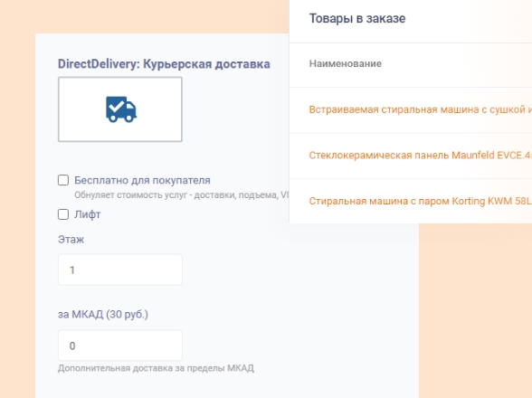
Task: Open the Встраиваемая стиральная машина product link
Action: coord(421,109)
